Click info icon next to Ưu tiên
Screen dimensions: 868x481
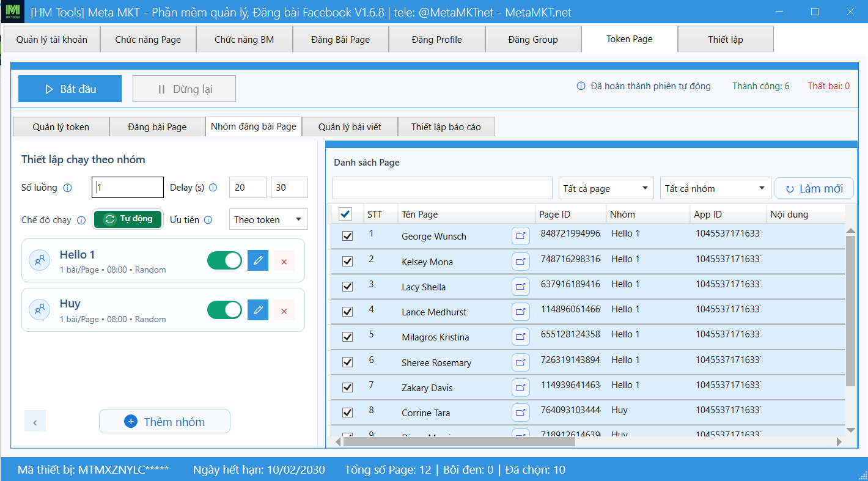[208, 220]
